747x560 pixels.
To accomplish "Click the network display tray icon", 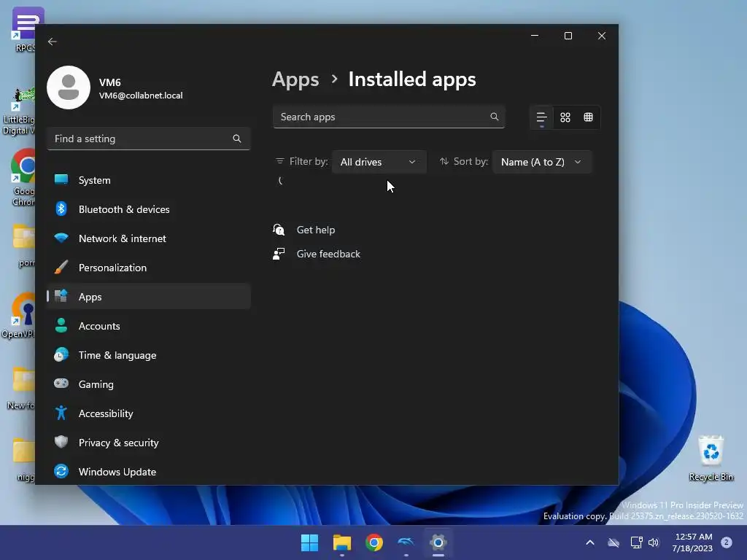I will [x=636, y=542].
